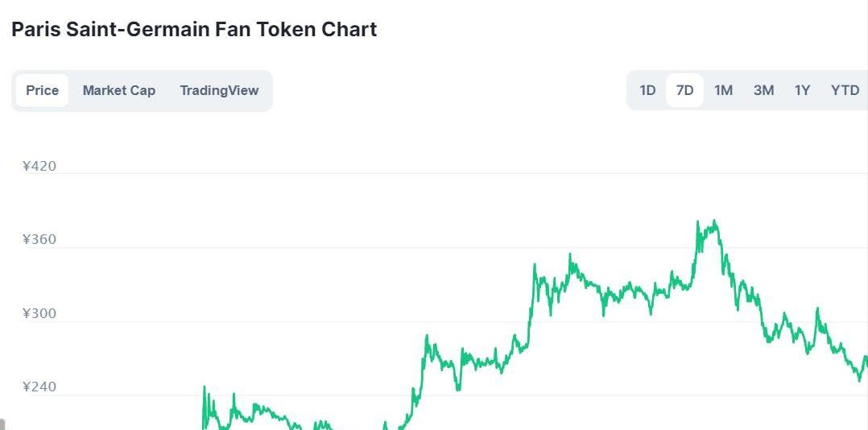
Task: Show the 3M price history
Action: click(763, 90)
